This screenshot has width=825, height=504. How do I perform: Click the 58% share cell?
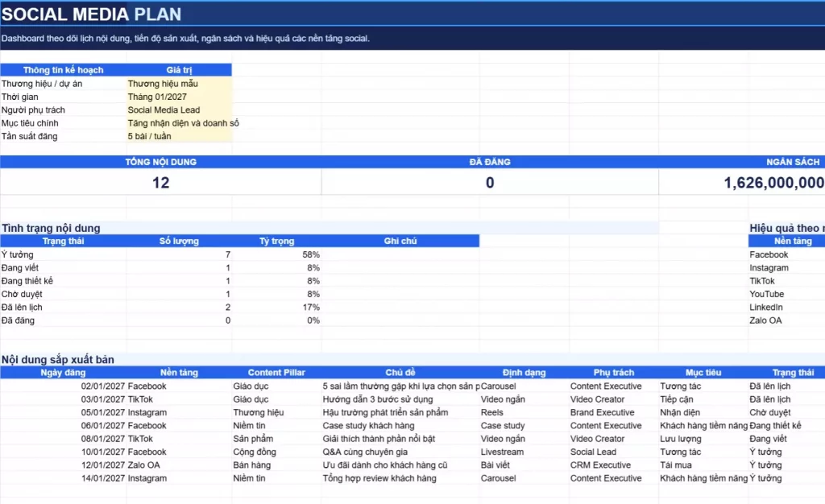[276, 254]
